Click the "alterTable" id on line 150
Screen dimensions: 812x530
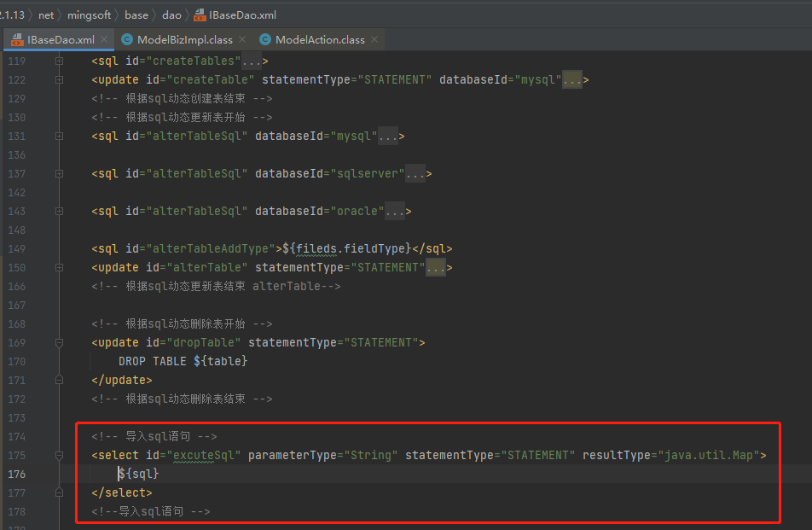207,267
